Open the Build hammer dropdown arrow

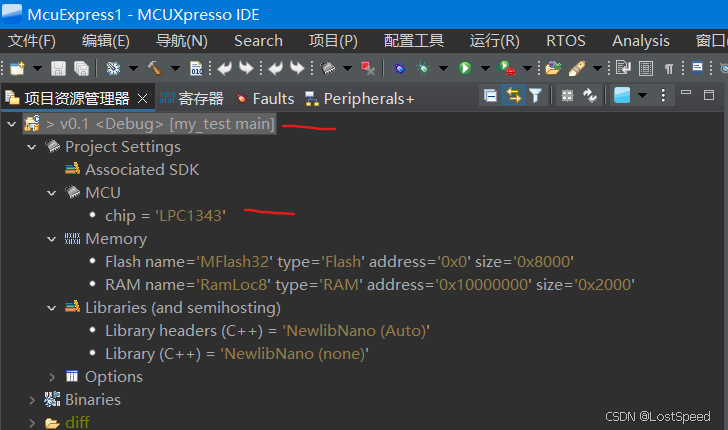click(175, 68)
